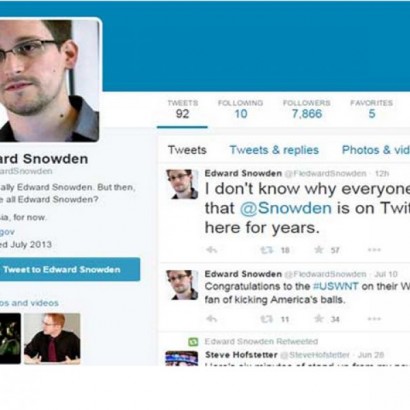Favorite the #USWNT tweet with 34 stars
Image resolution: width=410 pixels, height=410 pixels.
[x=319, y=319]
